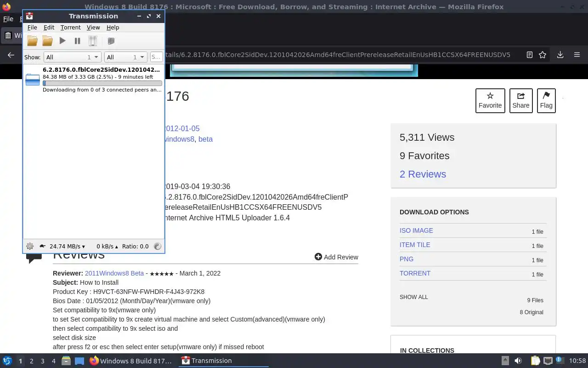Open file manager icon in taskbar
The height and width of the screenshot is (368, 588).
pyautogui.click(x=66, y=361)
